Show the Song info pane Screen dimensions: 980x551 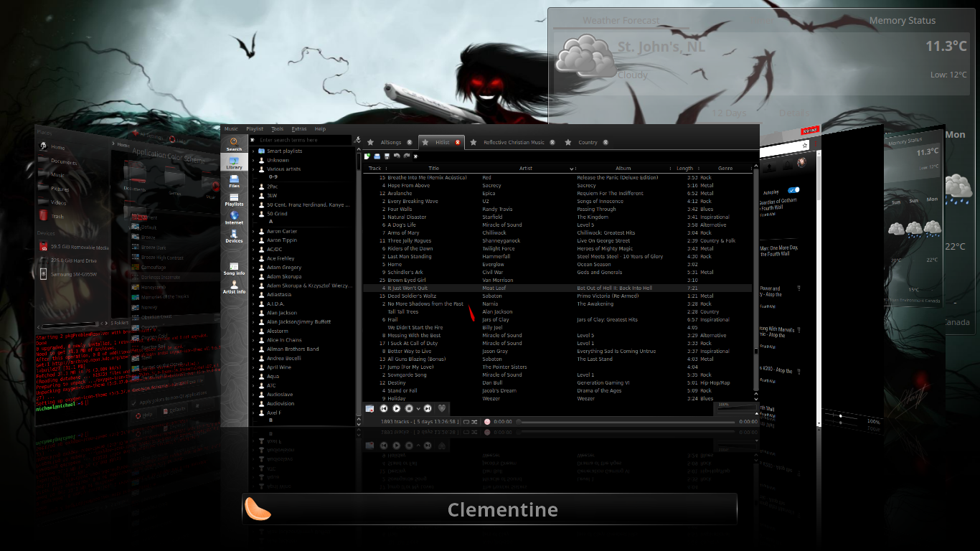tap(234, 269)
